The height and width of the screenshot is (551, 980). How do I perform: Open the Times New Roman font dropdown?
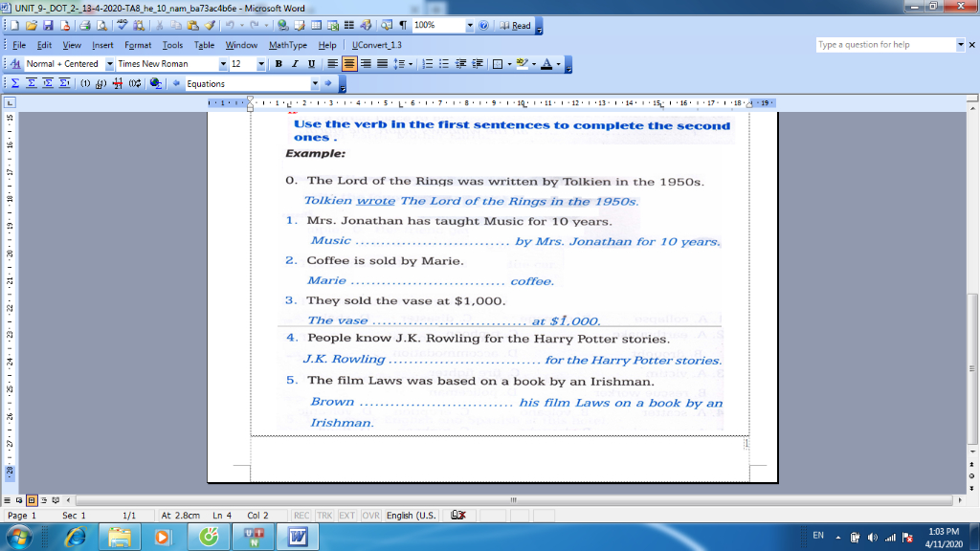coord(222,64)
